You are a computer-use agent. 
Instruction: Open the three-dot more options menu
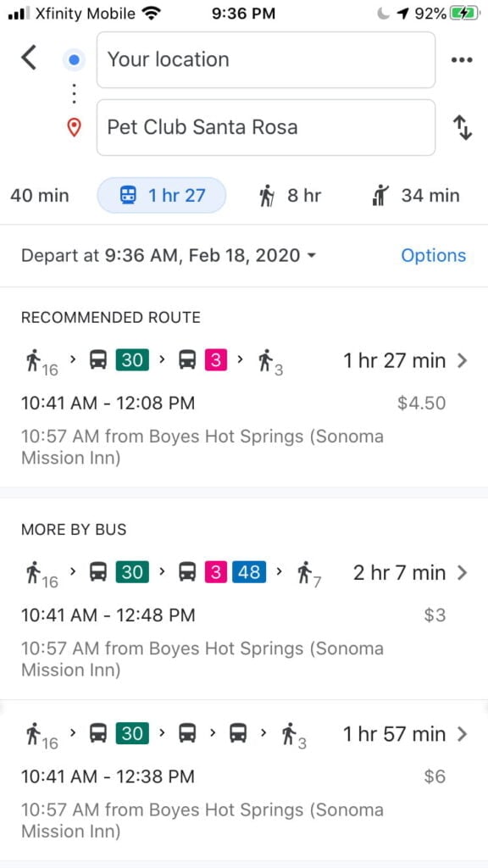[462, 60]
